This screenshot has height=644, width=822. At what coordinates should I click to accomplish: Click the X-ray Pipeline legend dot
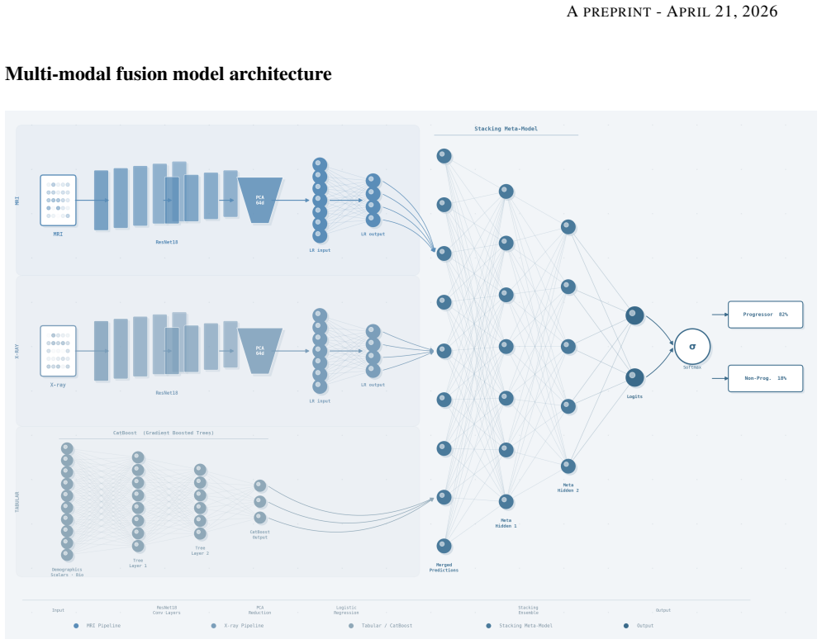tap(213, 626)
